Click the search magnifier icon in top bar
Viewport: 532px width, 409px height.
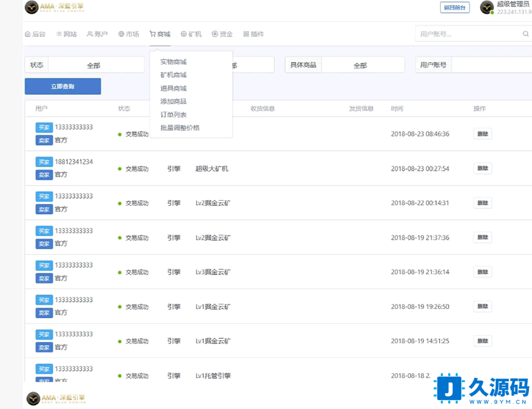pos(525,34)
